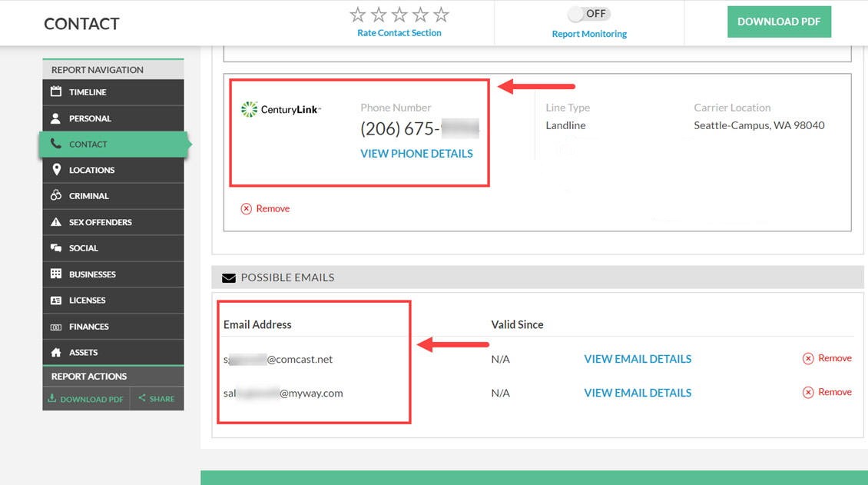Click the Timeline calendar icon in sidebar
Image resolution: width=868 pixels, height=485 pixels.
click(x=56, y=91)
